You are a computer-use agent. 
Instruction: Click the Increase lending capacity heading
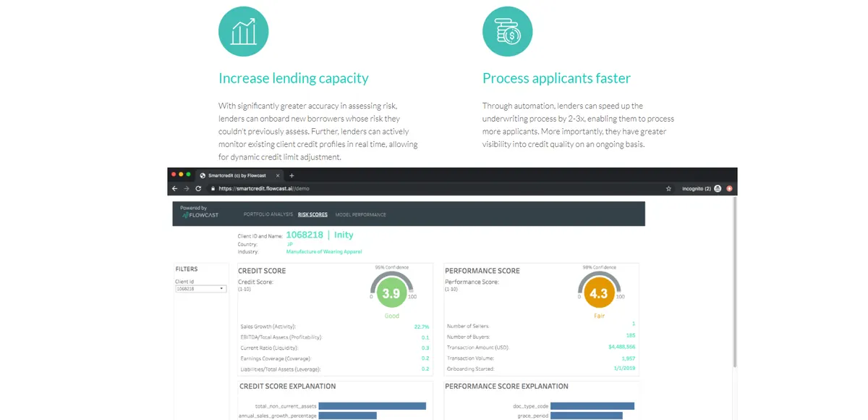pos(294,78)
